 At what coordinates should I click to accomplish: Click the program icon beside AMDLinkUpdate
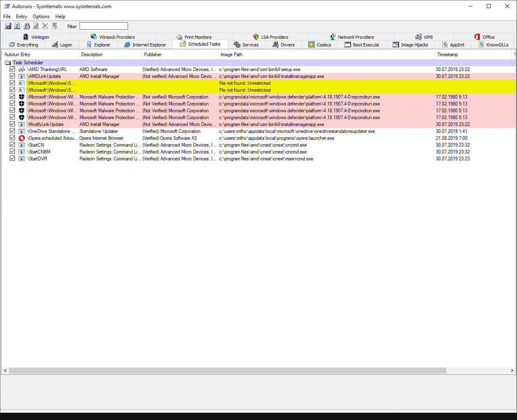click(x=22, y=76)
